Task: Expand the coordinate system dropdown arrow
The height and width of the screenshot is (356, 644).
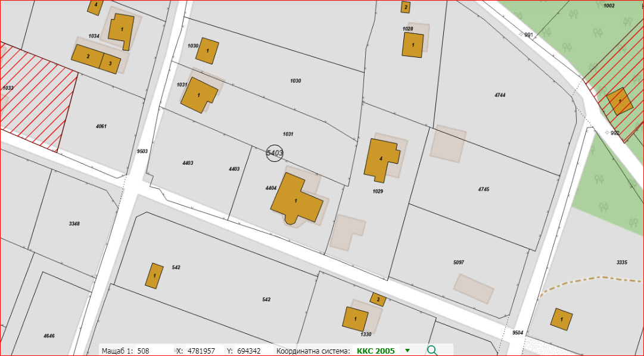Action: click(407, 351)
